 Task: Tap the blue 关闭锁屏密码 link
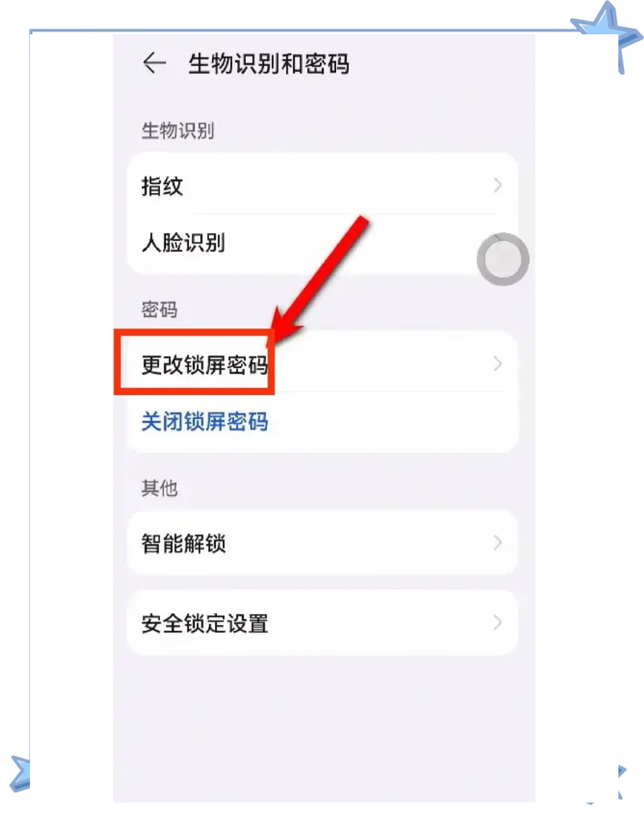pos(204,422)
